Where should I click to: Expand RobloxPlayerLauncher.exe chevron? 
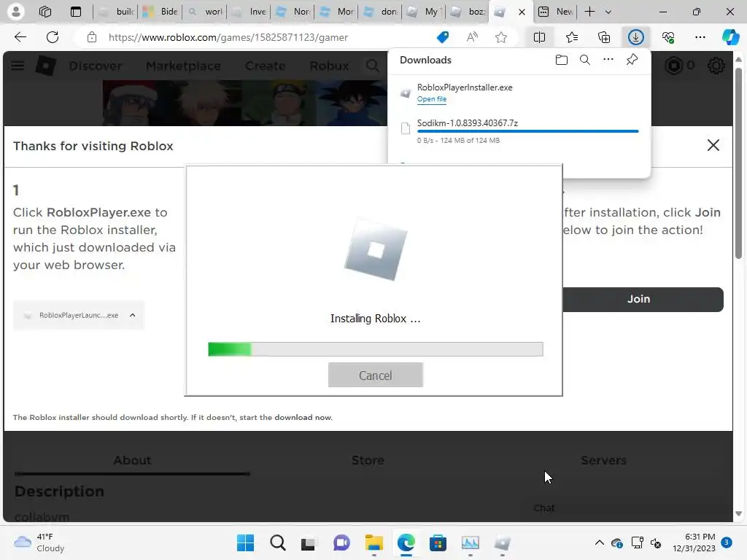(133, 315)
